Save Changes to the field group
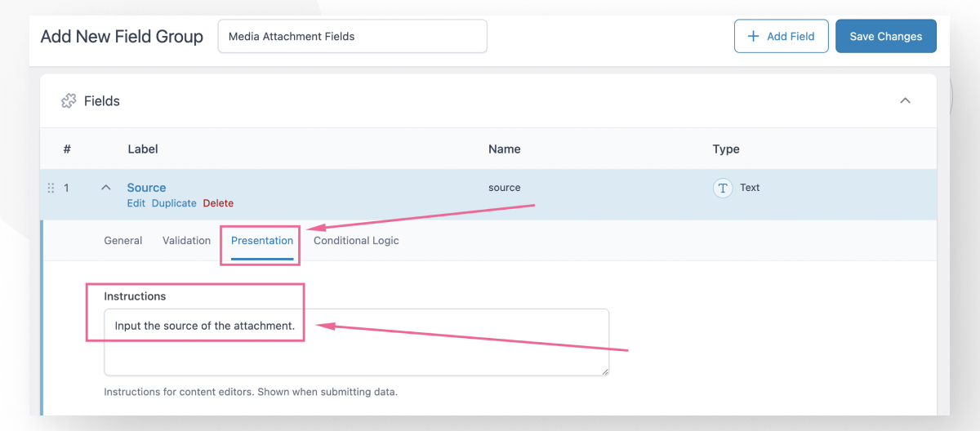The width and height of the screenshot is (980, 431). pos(886,37)
